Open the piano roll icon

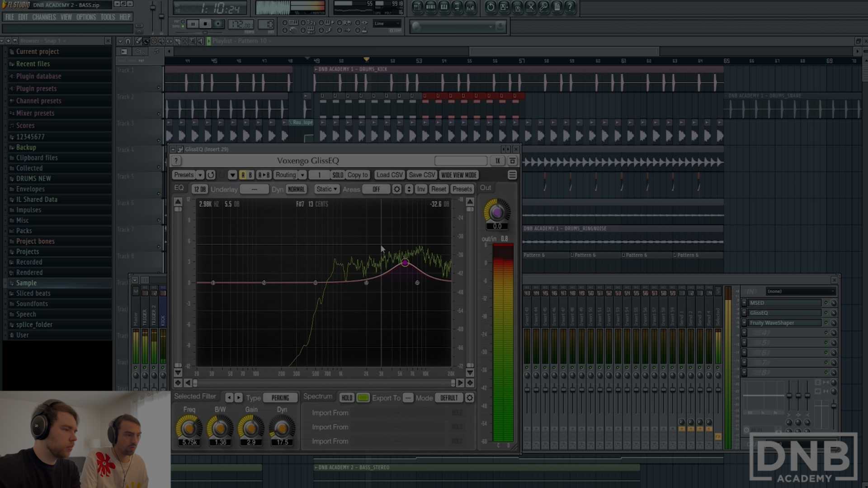coord(444,7)
